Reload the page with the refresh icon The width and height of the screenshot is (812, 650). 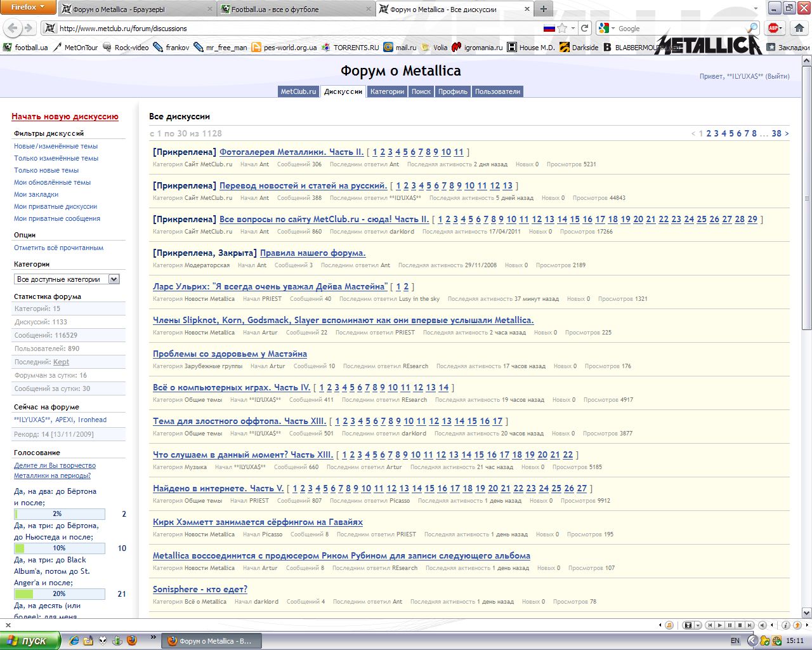[x=585, y=29]
